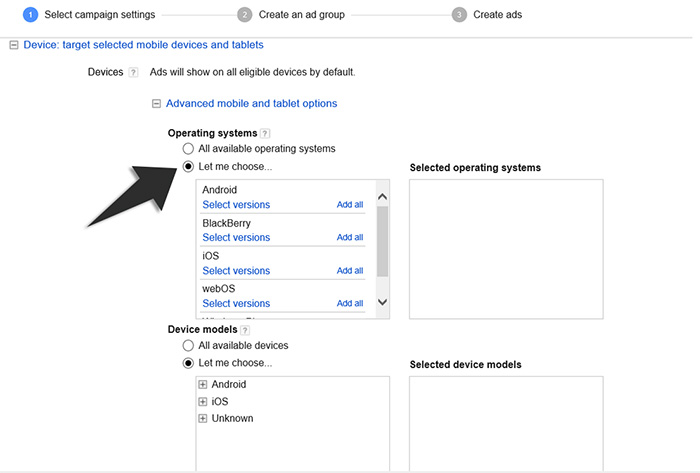Select Let me choose under Operating systems
700x473 pixels.
point(188,167)
